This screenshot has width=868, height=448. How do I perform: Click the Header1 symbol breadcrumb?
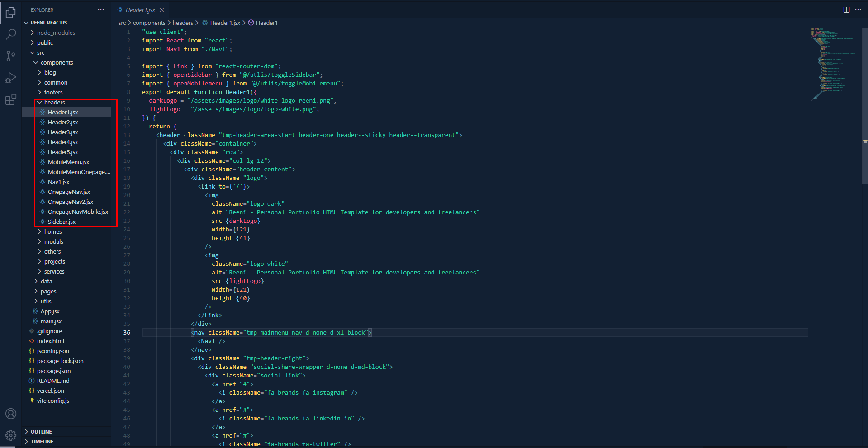click(x=266, y=23)
